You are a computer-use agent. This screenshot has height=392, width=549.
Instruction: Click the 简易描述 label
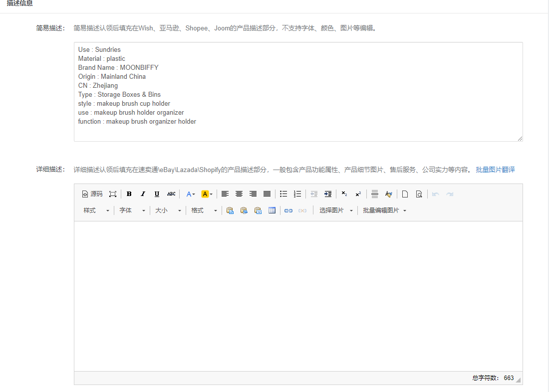coord(50,28)
